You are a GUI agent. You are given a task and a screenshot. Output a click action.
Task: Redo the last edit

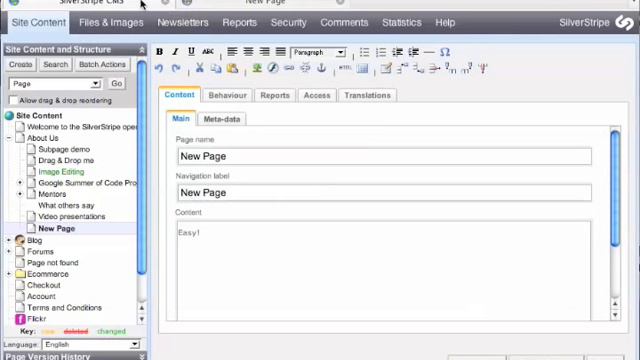(176, 68)
